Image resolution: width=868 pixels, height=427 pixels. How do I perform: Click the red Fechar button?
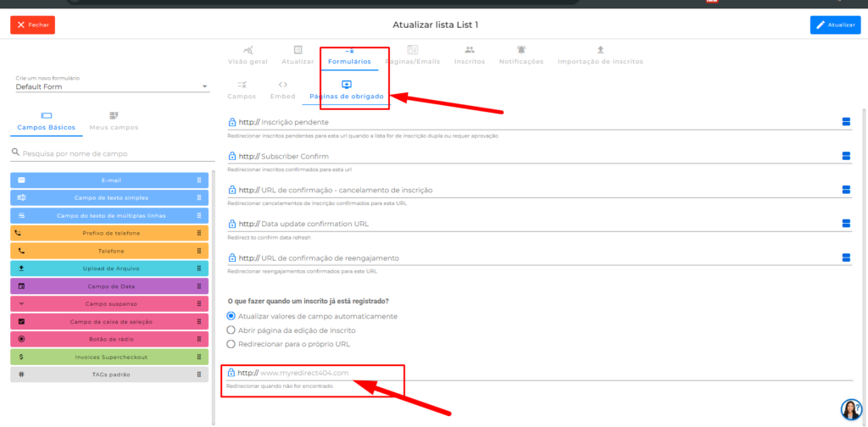(32, 25)
